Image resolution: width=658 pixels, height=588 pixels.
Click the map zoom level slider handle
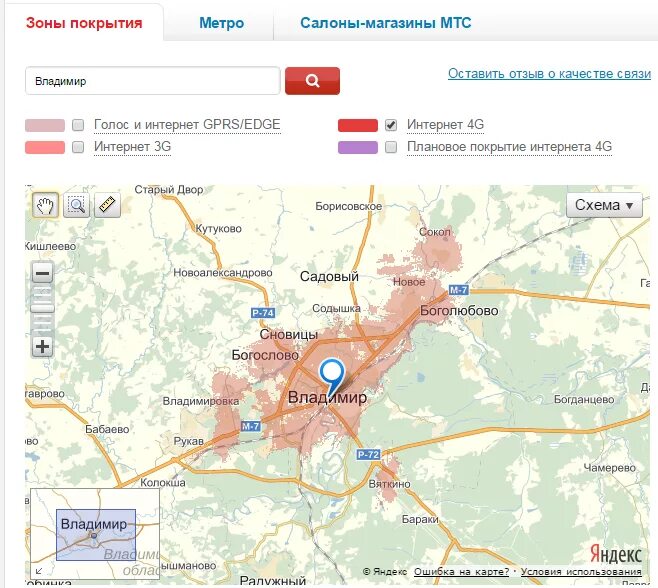click(x=42, y=308)
